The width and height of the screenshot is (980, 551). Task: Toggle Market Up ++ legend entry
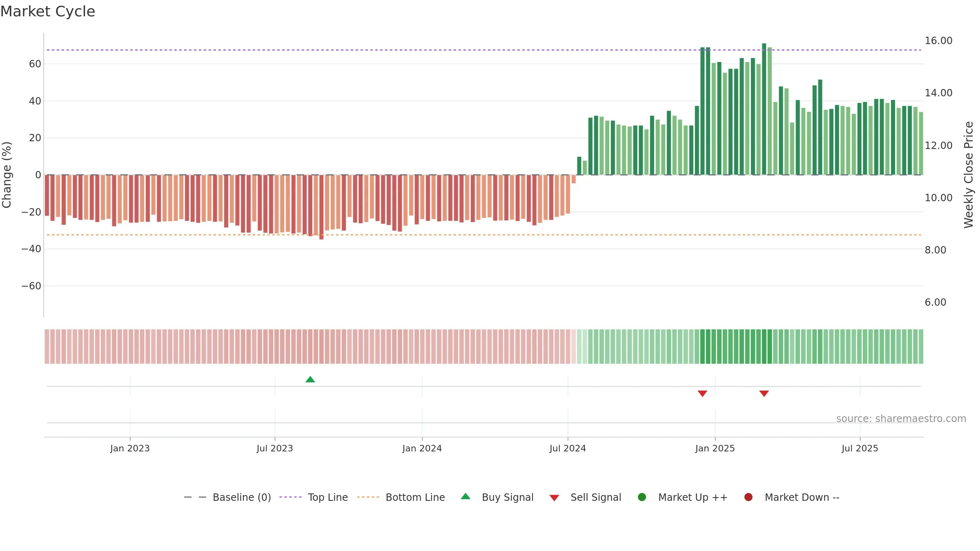click(683, 497)
